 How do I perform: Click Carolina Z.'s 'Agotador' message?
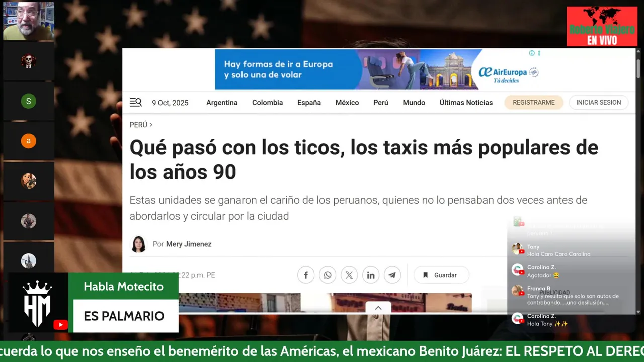click(543, 275)
